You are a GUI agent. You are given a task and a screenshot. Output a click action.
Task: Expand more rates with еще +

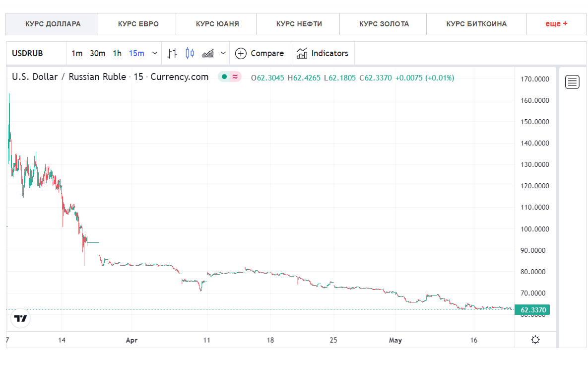[x=556, y=24]
